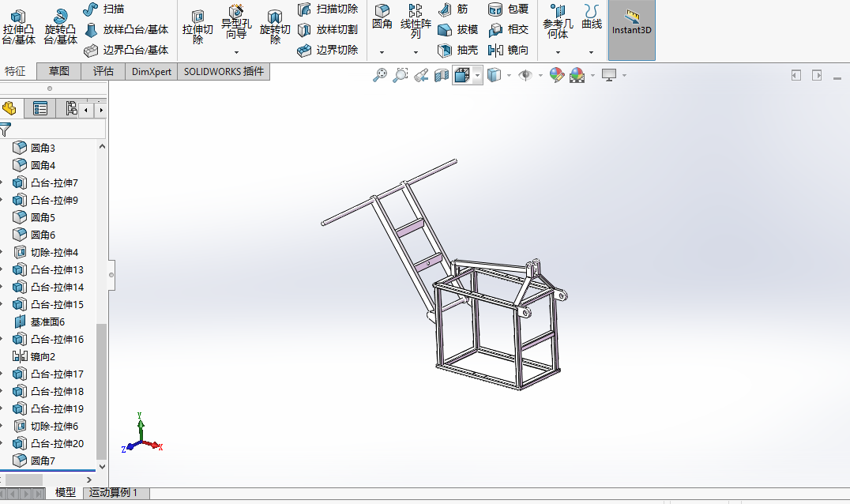Choose the 边界凸台/基体 boundary boss tool

click(x=126, y=51)
